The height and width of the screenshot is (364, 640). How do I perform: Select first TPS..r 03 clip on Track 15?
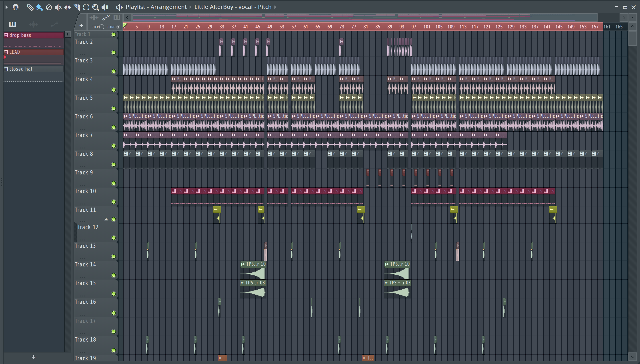click(253, 289)
